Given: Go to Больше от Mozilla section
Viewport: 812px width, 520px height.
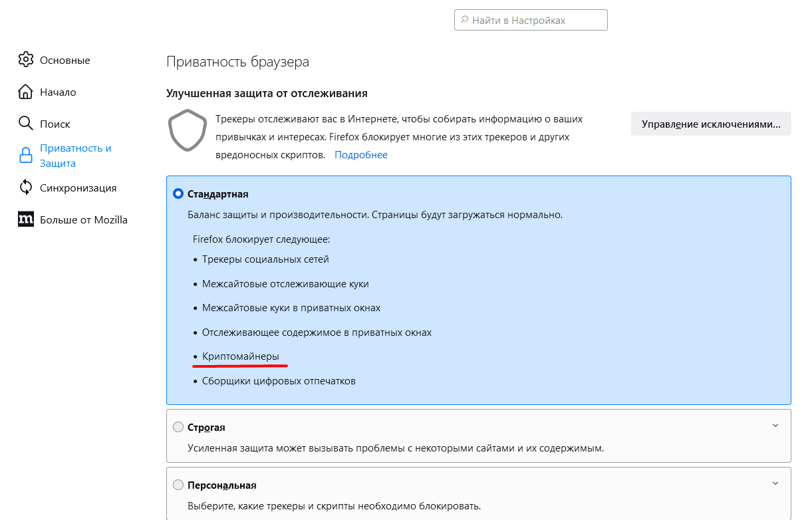Looking at the screenshot, I should pos(83,219).
